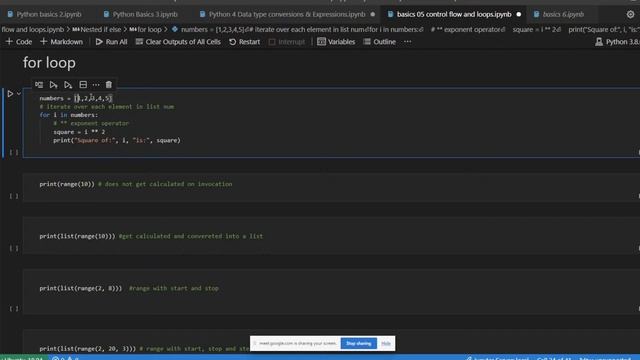Click Stop sharing in the Meet banner
This screenshot has width=640, height=360.
[x=358, y=344]
